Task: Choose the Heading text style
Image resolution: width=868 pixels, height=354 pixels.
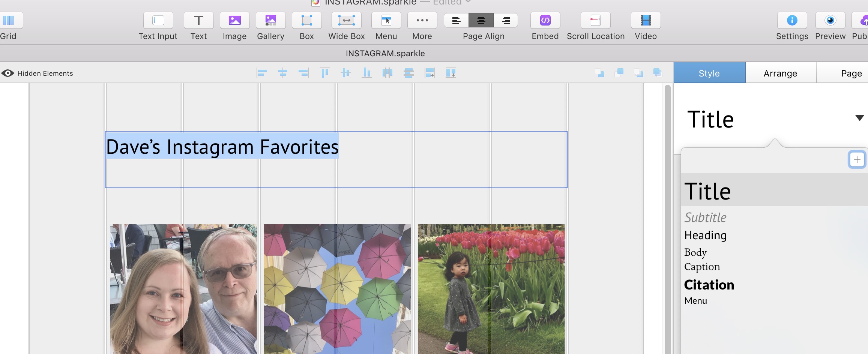Action: (x=705, y=235)
